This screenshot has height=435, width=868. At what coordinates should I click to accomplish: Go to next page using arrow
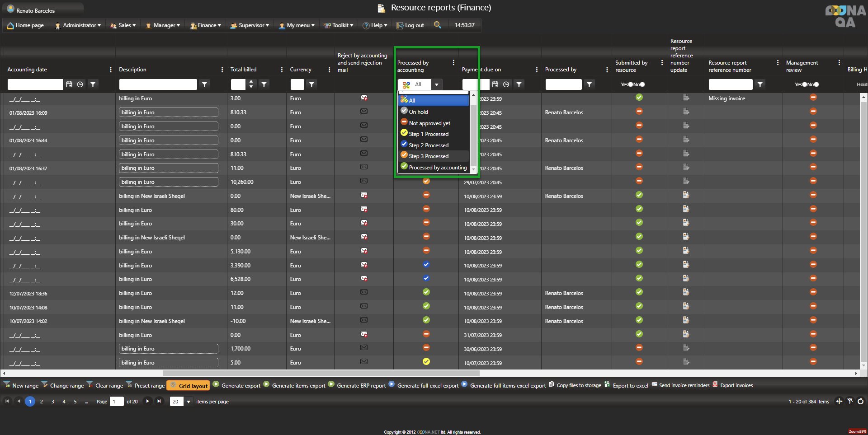tap(147, 401)
